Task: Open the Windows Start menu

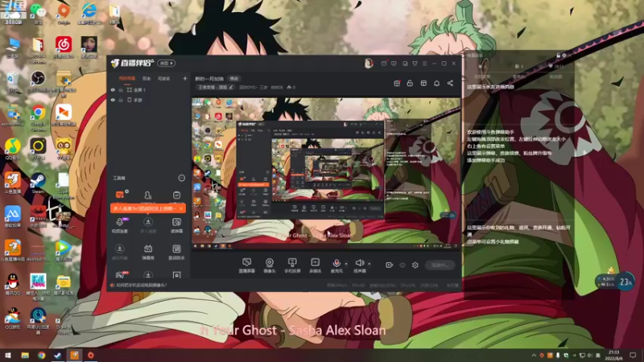Action: click(8, 355)
